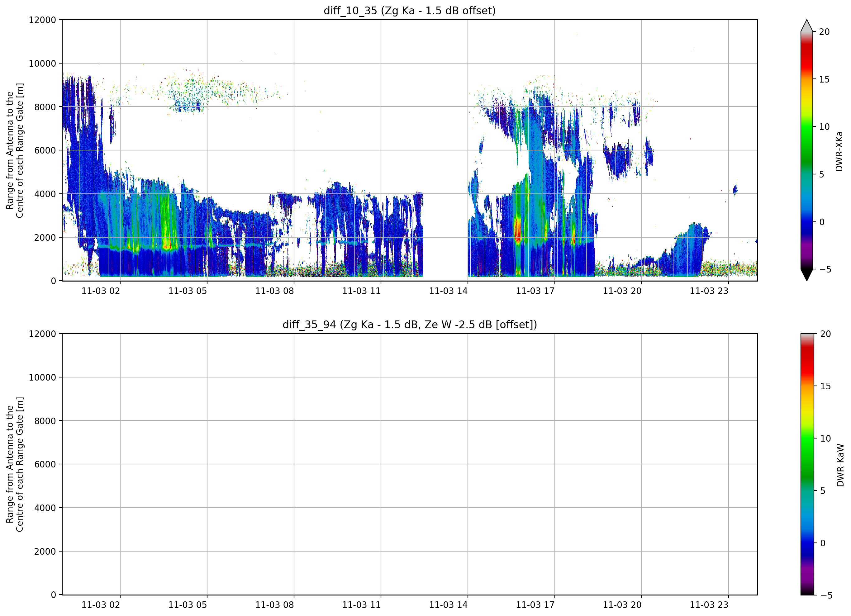Image resolution: width=851 pixels, height=616 pixels.
Task: Click the 11-03 20 tick label on bottom plot
Action: pos(622,605)
